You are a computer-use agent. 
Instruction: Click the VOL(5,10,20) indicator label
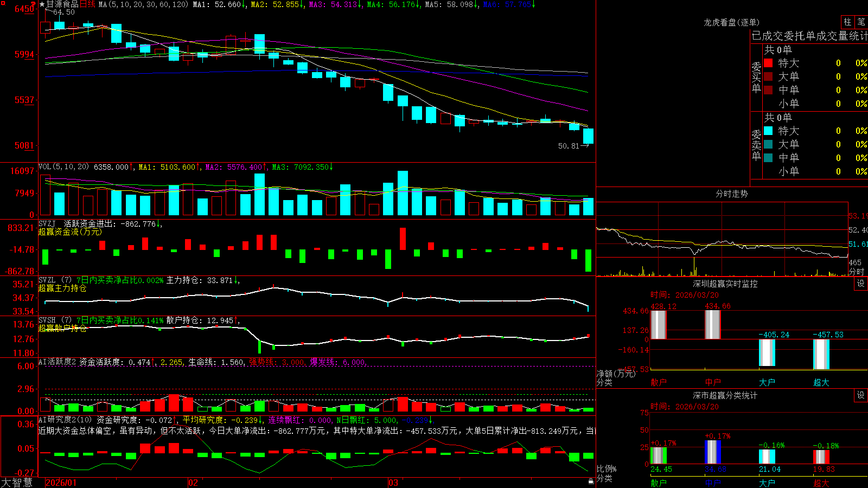63,167
